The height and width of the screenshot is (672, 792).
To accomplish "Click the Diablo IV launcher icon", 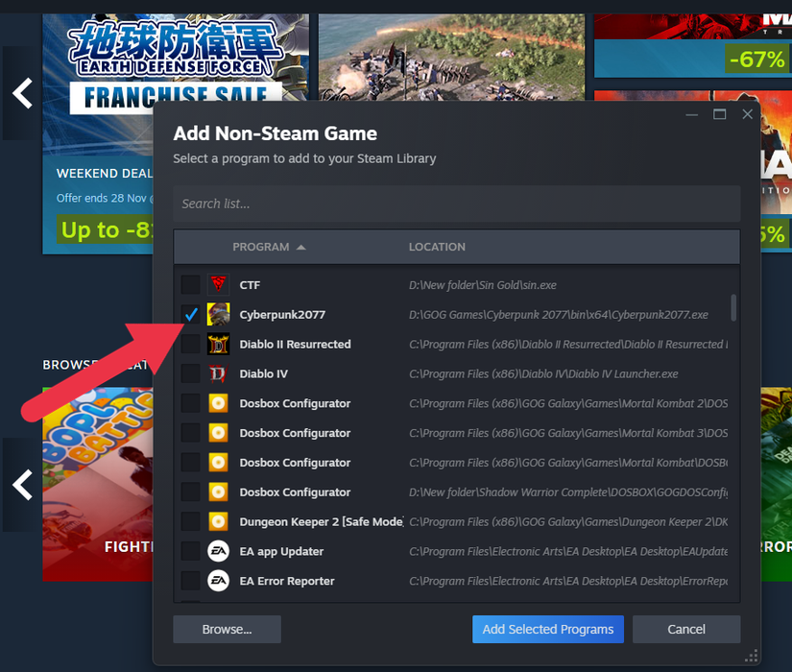I will point(215,373).
